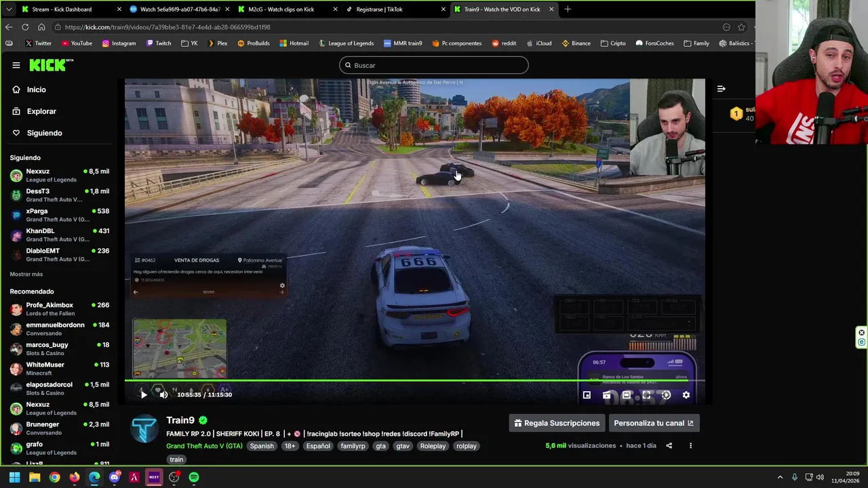This screenshot has height=488, width=868.
Task: Click Personaliza tu canal button
Action: coord(654,423)
